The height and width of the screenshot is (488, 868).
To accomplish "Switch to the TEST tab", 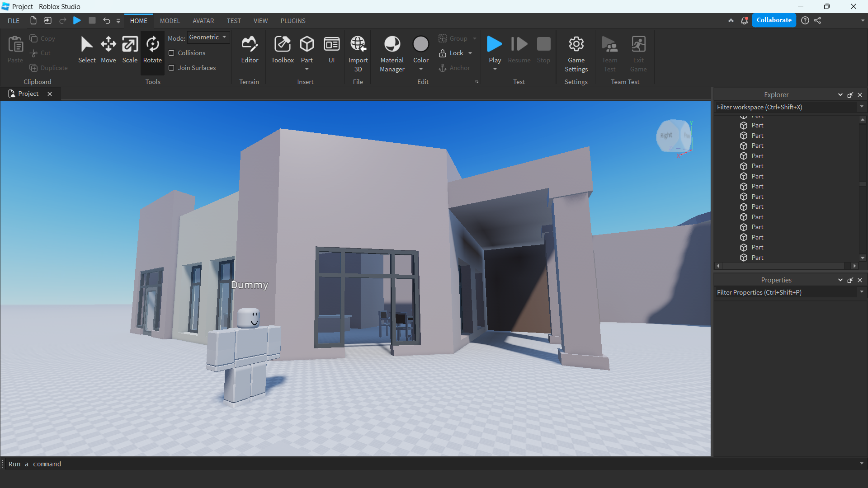I will [234, 21].
